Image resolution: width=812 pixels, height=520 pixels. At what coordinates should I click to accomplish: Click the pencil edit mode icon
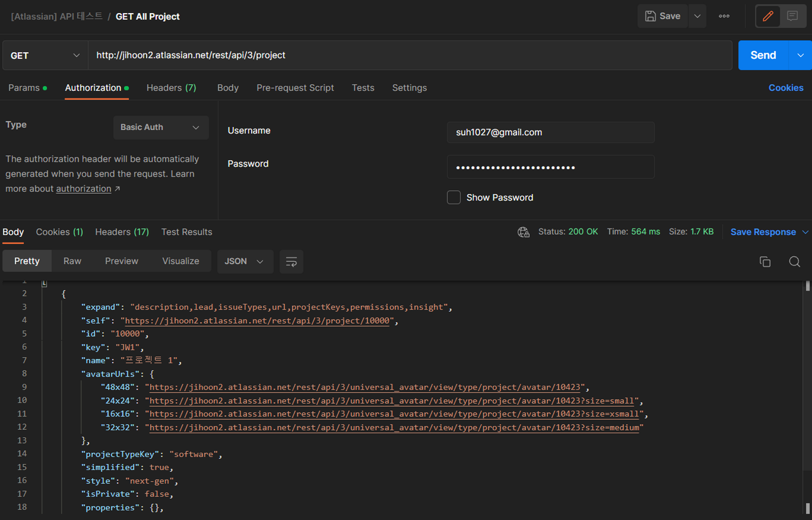(x=768, y=16)
